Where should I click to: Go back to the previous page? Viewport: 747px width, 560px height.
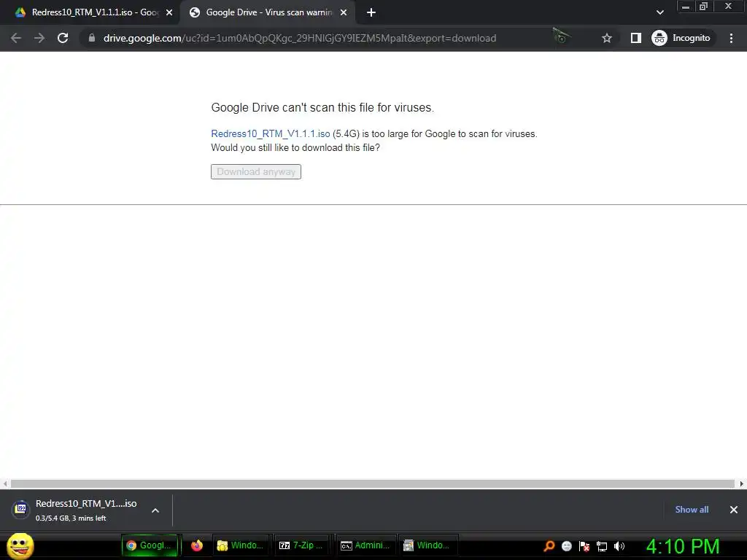16,38
